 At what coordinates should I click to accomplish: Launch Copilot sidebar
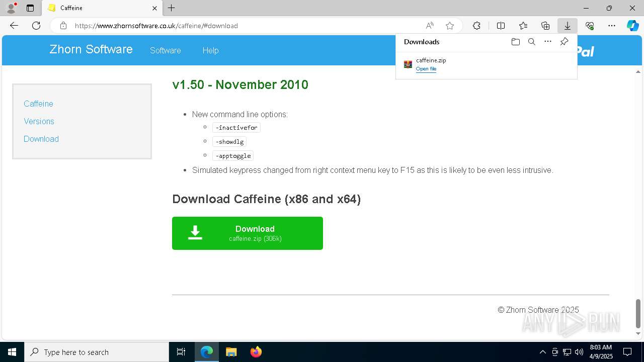tap(632, 26)
